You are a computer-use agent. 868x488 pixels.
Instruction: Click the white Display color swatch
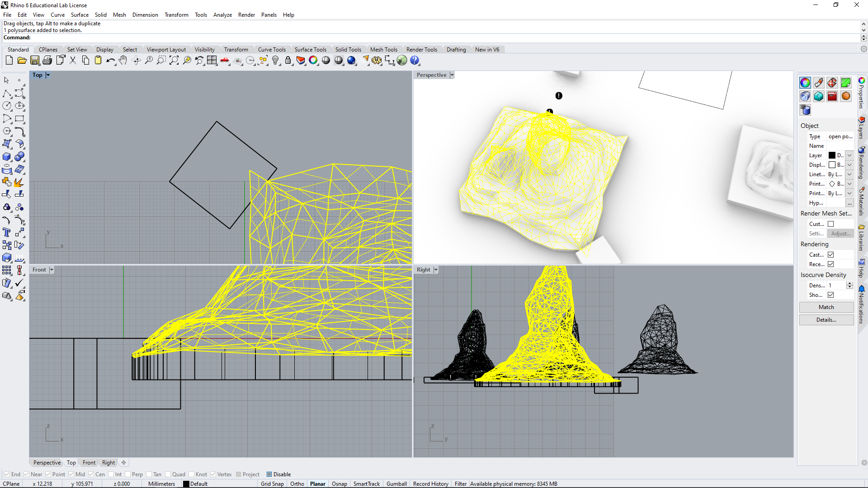(832, 164)
